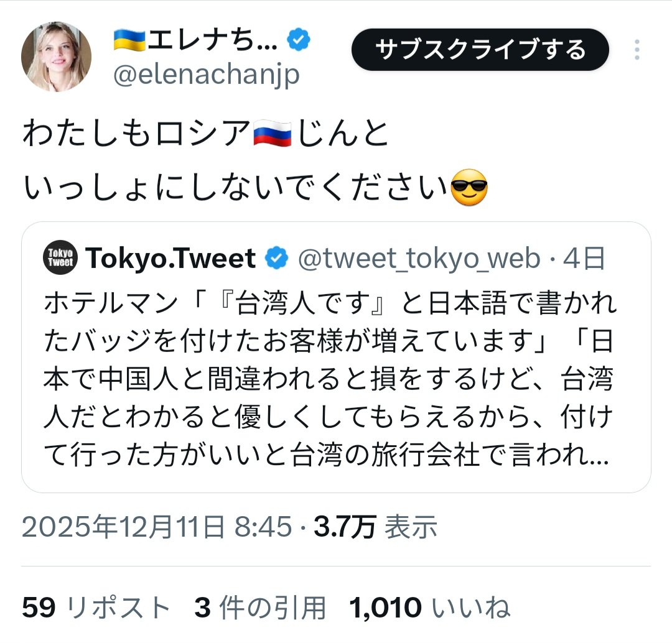
Task: Open Elena's profile picture
Action: pyautogui.click(x=57, y=57)
